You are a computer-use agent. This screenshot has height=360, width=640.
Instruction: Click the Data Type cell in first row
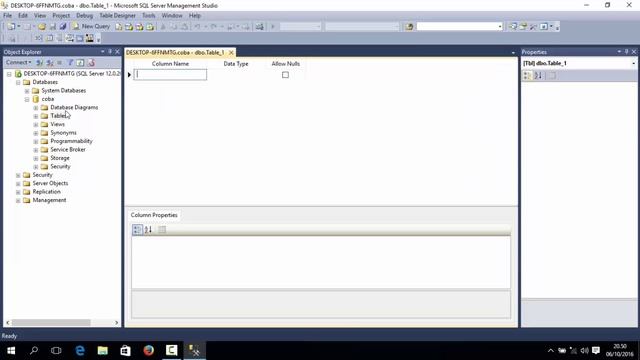click(236, 75)
